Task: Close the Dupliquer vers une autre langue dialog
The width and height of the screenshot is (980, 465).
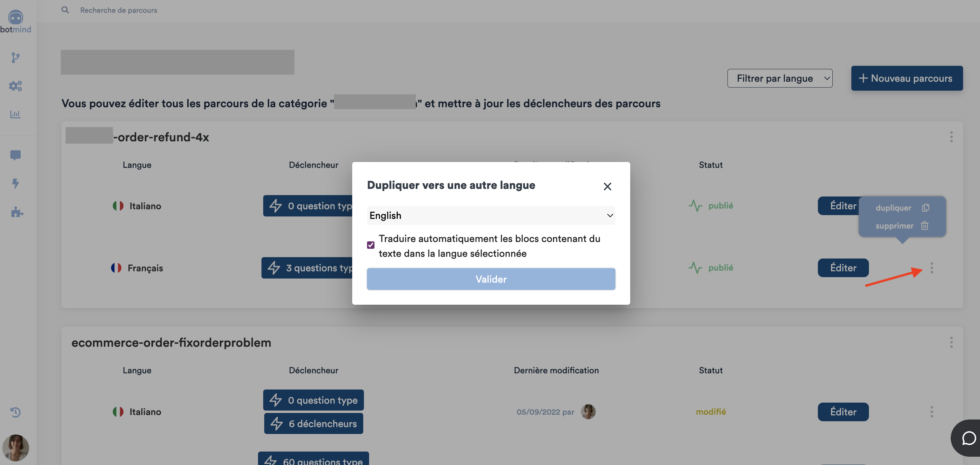Action: [x=607, y=186]
